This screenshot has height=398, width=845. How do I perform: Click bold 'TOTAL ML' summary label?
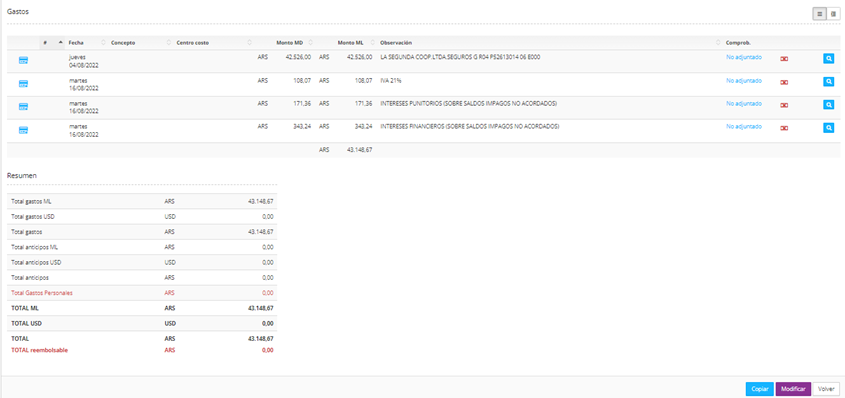click(x=25, y=309)
